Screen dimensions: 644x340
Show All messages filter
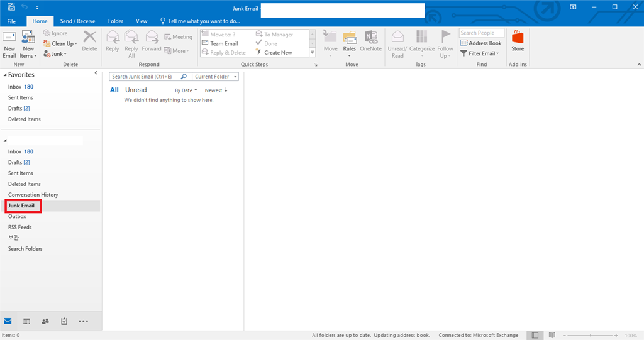tap(114, 90)
